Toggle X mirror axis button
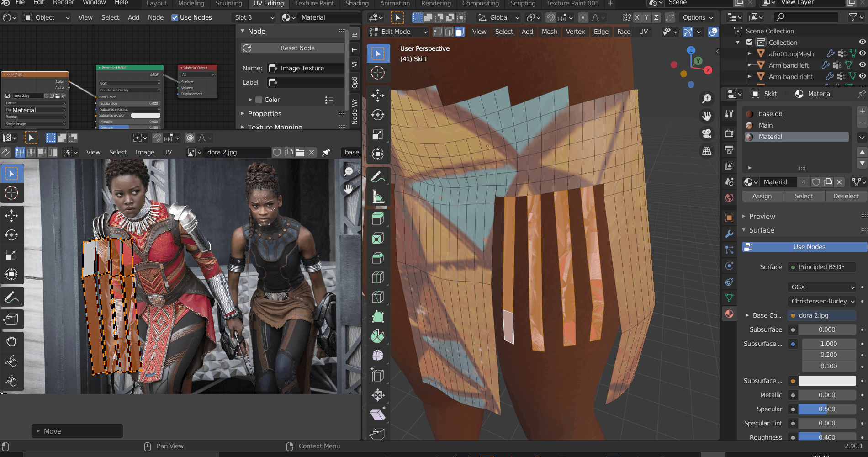This screenshot has height=457, width=868. pyautogui.click(x=637, y=17)
